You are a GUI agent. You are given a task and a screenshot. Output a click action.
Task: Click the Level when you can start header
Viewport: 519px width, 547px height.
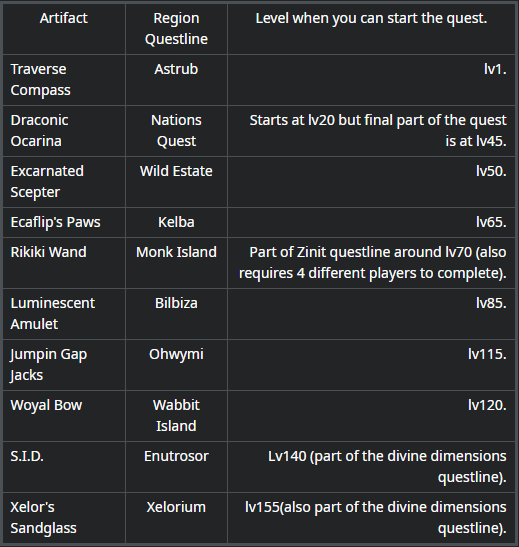tap(371, 18)
